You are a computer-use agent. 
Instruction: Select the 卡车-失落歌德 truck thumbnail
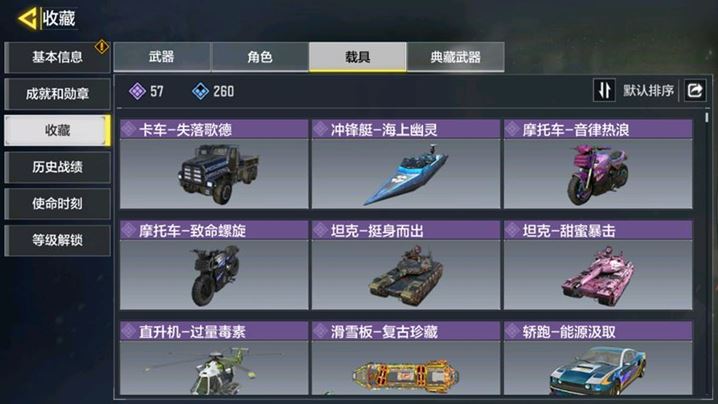point(214,174)
